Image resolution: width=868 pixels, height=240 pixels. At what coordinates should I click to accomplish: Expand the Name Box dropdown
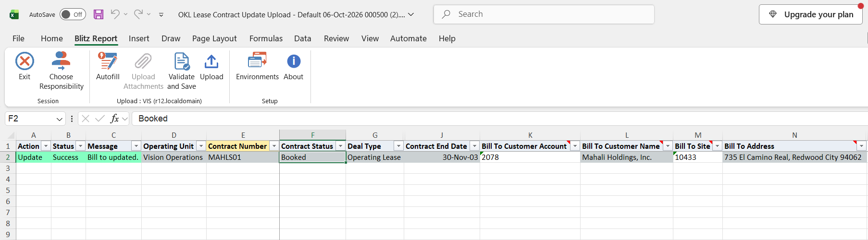coord(60,119)
